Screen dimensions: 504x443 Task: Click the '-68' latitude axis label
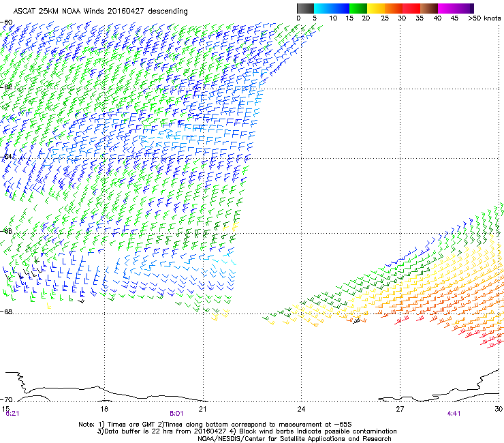(7, 311)
